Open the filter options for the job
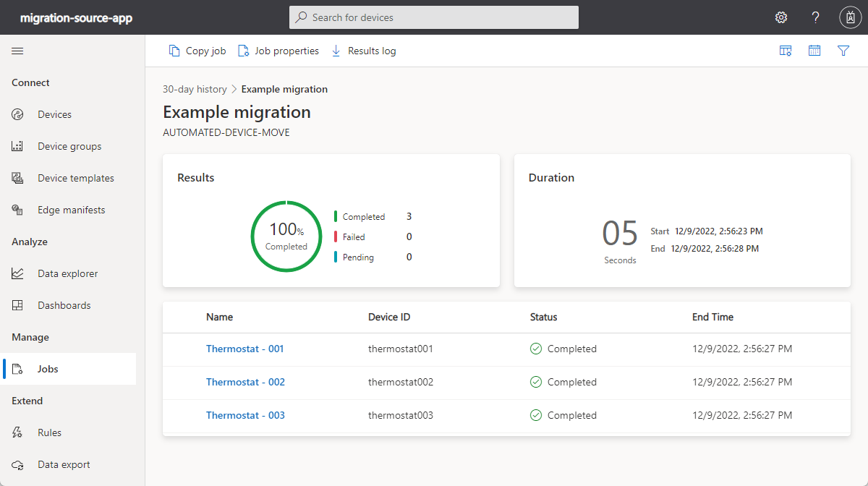This screenshot has height=486, width=868. point(843,51)
